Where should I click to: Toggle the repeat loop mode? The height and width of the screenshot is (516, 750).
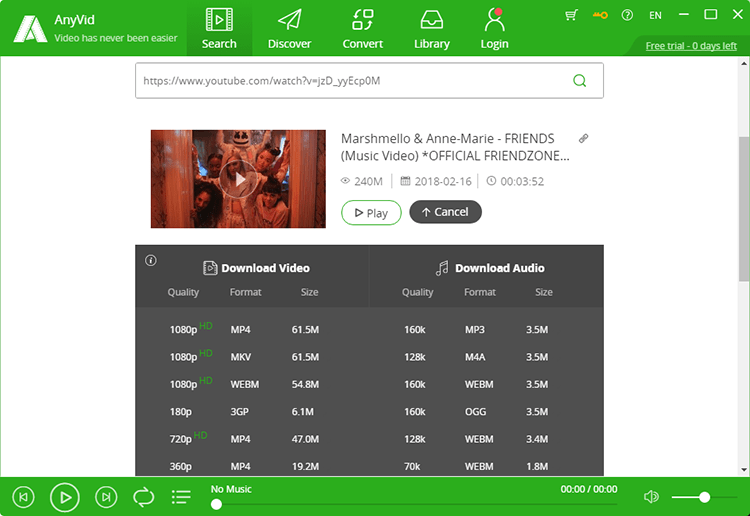[143, 497]
